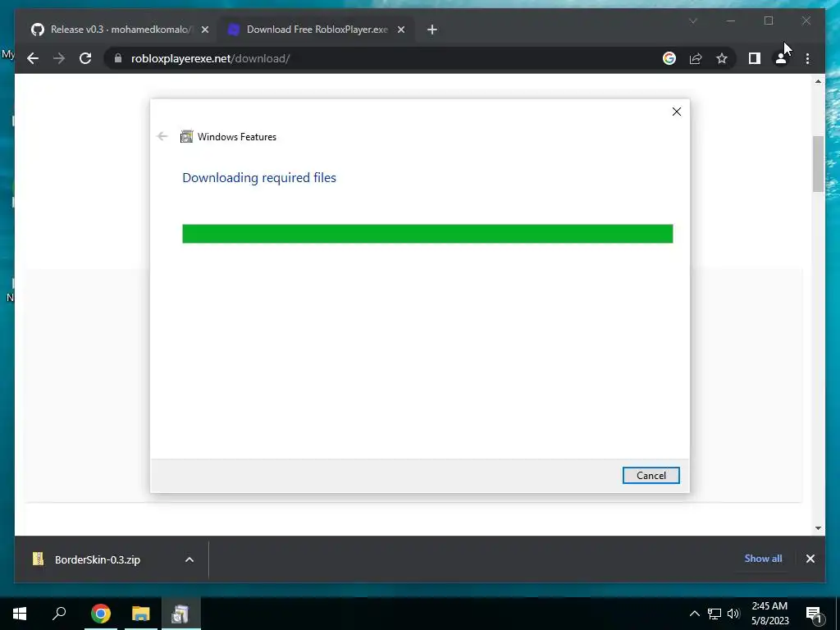Click the padlock site info icon
The image size is (840, 630).
(118, 58)
